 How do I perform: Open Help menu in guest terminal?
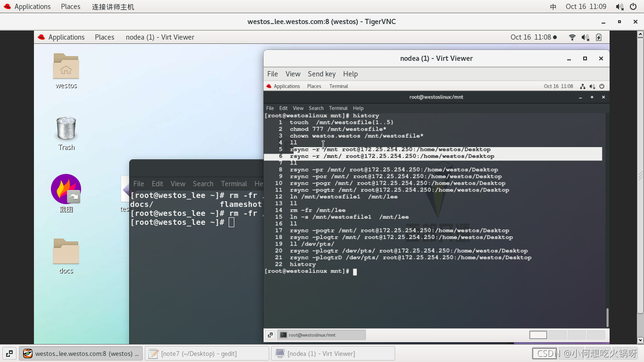358,108
